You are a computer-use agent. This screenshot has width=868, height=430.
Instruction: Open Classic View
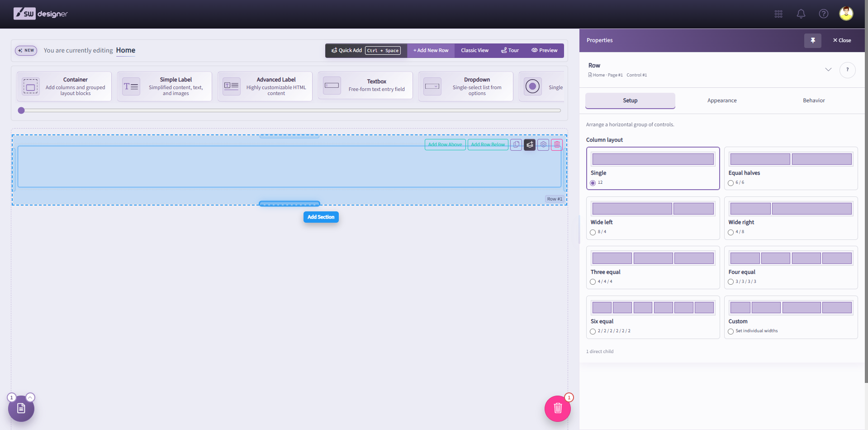coord(474,51)
